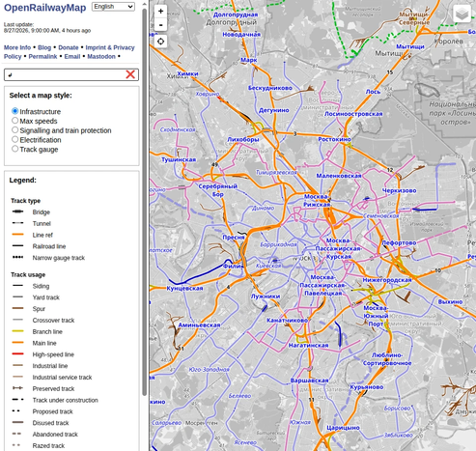This screenshot has width=476, height=451.
Task: Open the Mastodon link
Action: point(101,57)
